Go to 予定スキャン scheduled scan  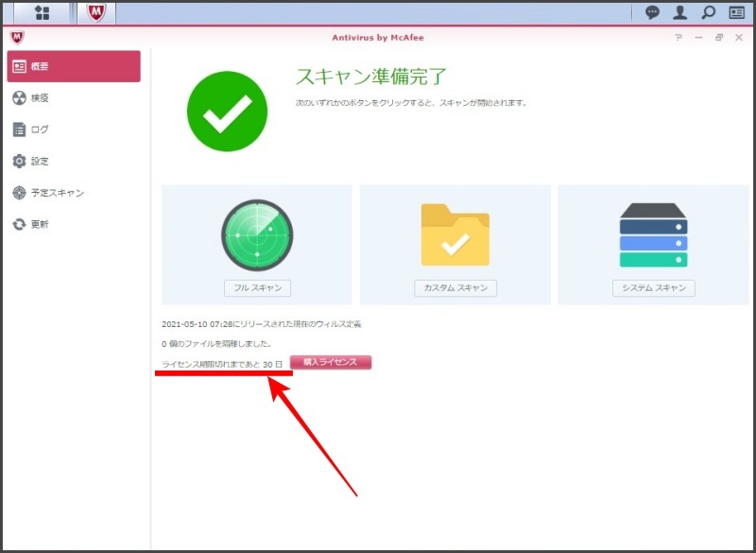pyautogui.click(x=74, y=193)
